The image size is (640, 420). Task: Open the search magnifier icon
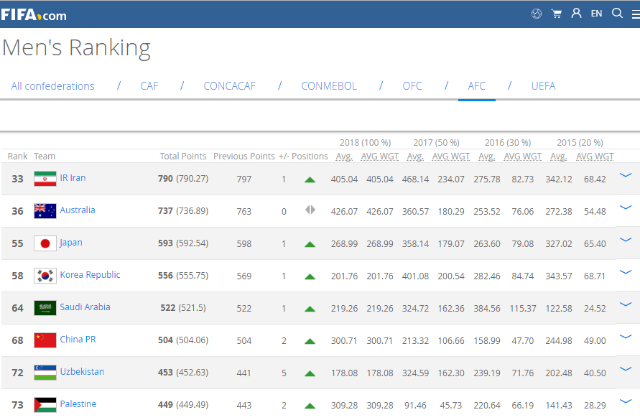pyautogui.click(x=617, y=13)
